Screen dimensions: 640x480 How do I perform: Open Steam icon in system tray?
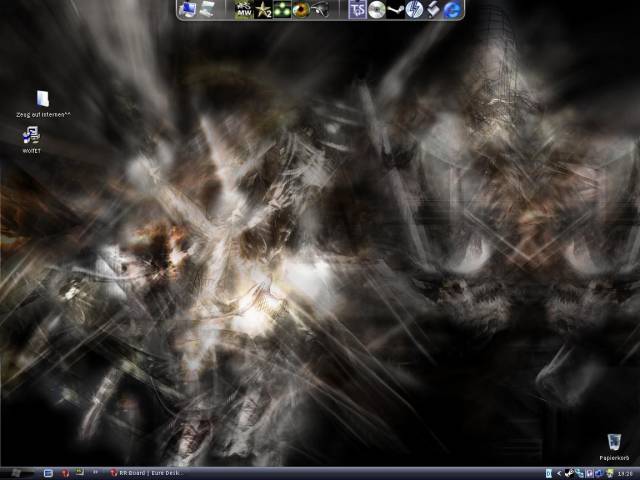pos(569,473)
